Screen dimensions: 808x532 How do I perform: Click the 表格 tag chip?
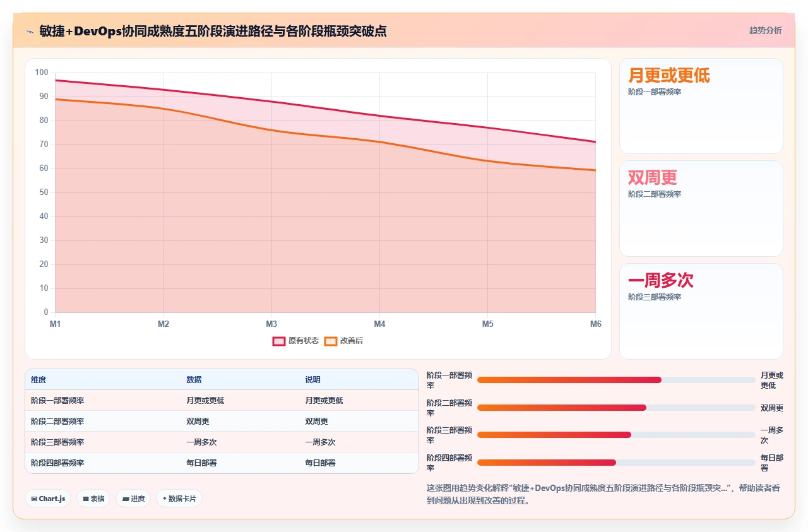coord(93,499)
